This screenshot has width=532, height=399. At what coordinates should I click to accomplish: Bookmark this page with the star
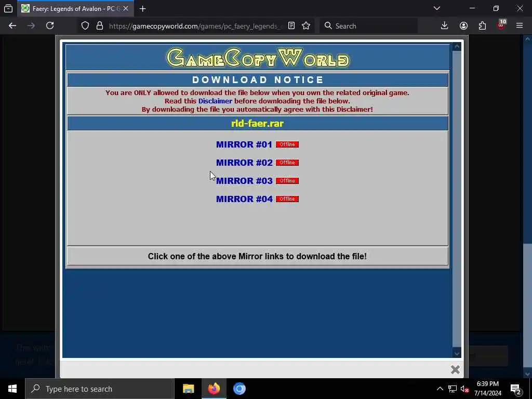pos(305,26)
